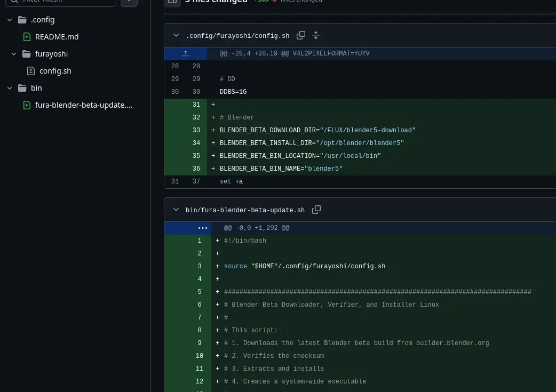Click the added-file icon beside fura-blender-beta-update

pos(27,105)
